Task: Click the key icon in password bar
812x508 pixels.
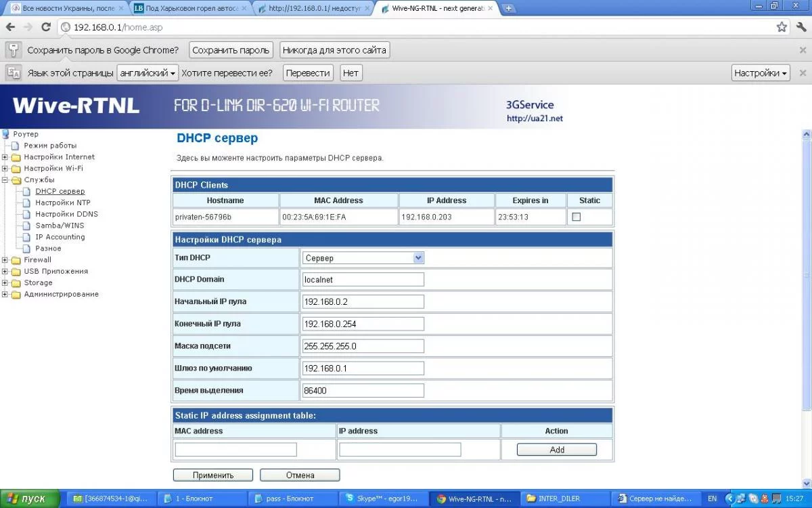Action: (x=13, y=50)
